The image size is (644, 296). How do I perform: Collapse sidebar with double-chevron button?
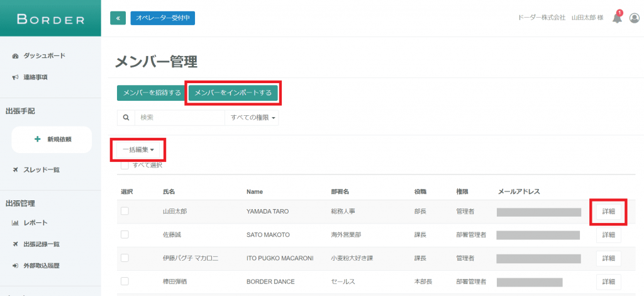[118, 18]
